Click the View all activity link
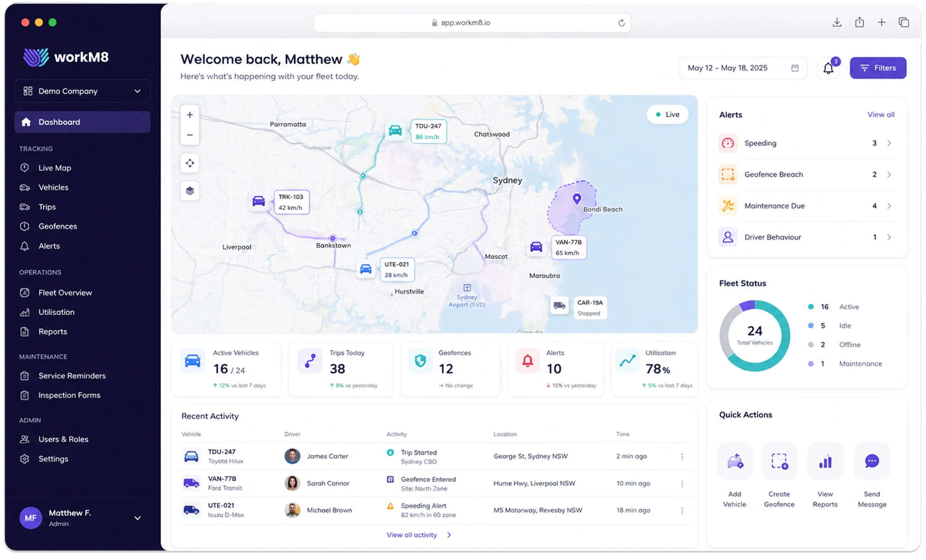This screenshot has width=926, height=560. click(x=412, y=535)
